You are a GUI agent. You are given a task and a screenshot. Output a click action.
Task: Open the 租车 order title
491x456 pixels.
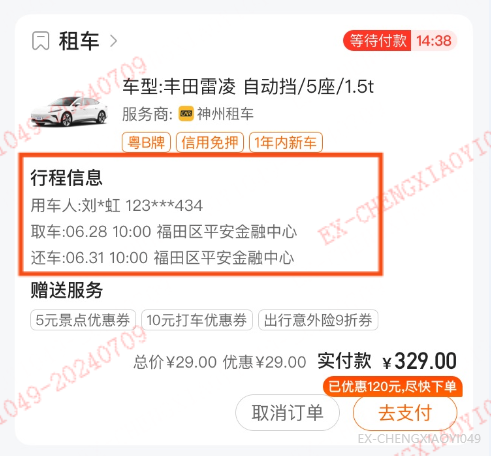point(79,41)
